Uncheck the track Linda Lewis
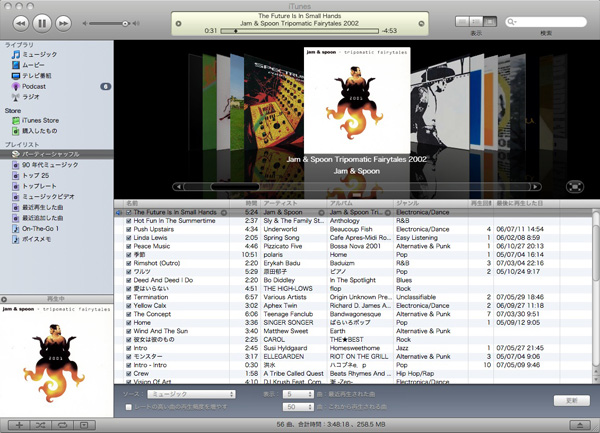Viewport: 600px width, 433px height. tap(129, 237)
